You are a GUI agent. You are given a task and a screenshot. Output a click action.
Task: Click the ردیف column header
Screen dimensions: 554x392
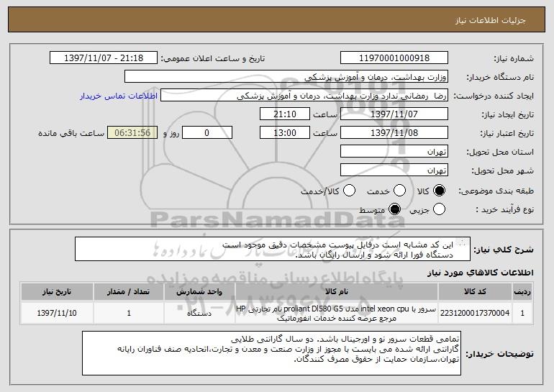pyautogui.click(x=522, y=292)
